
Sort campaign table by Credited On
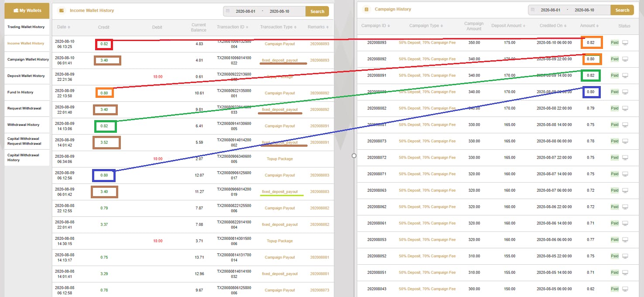(553, 26)
